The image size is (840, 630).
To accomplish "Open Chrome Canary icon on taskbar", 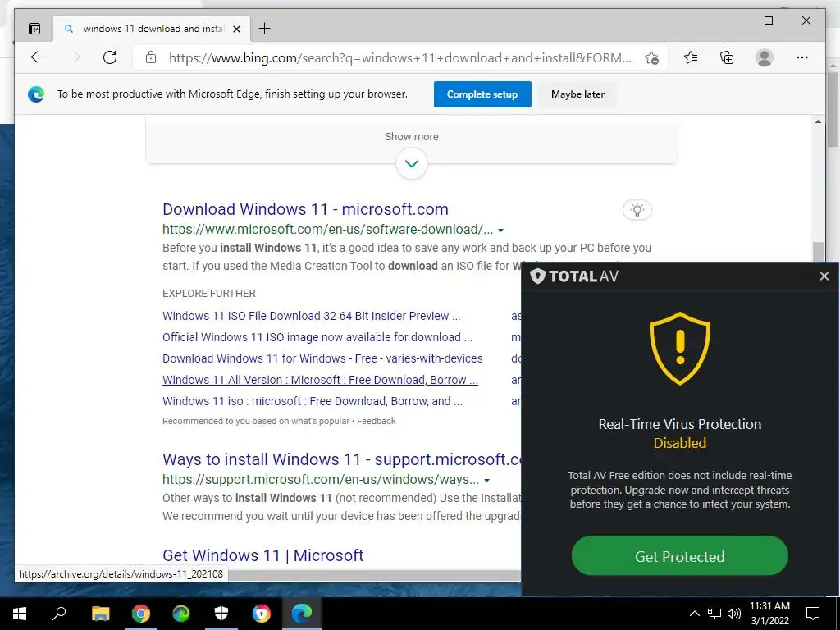I will click(262, 614).
